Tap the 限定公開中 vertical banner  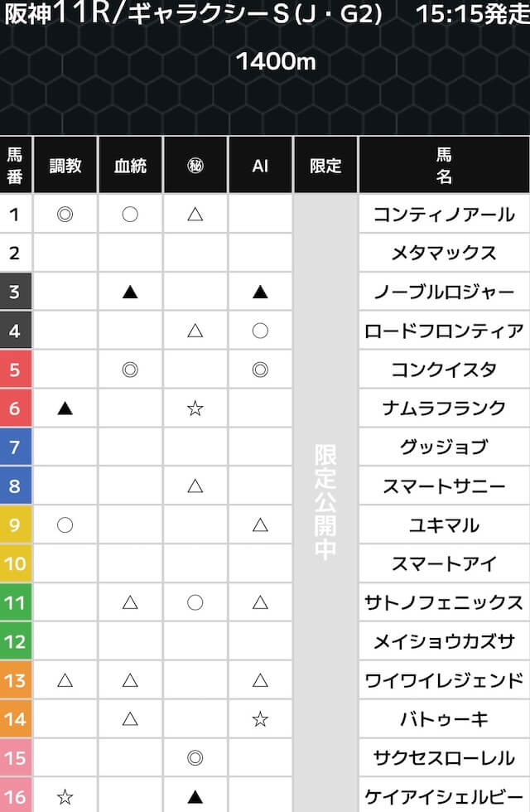tap(325, 502)
